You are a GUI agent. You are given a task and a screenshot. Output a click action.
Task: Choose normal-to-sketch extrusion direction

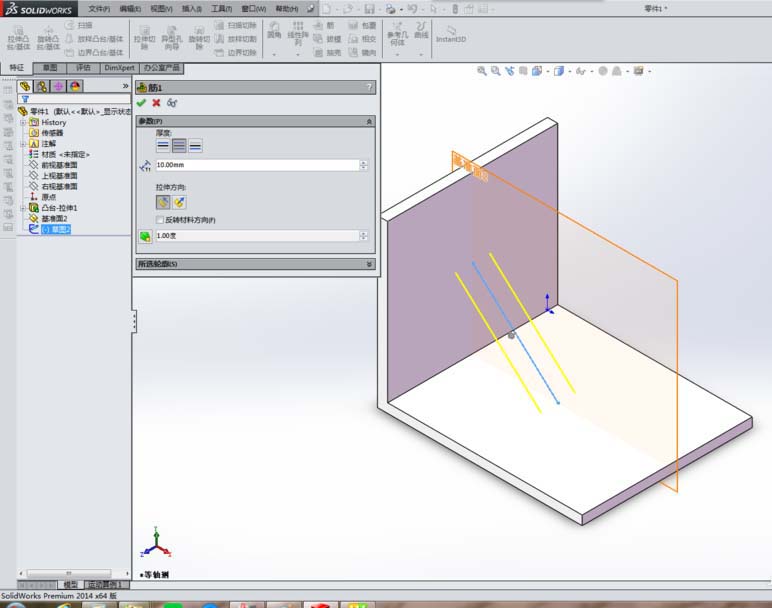point(179,202)
